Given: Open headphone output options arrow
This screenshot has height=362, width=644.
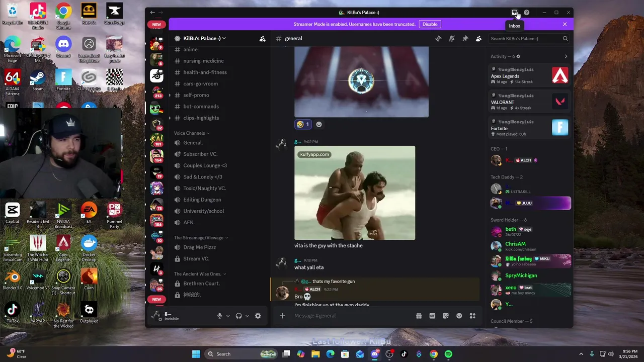Looking at the screenshot, I should tap(247, 316).
